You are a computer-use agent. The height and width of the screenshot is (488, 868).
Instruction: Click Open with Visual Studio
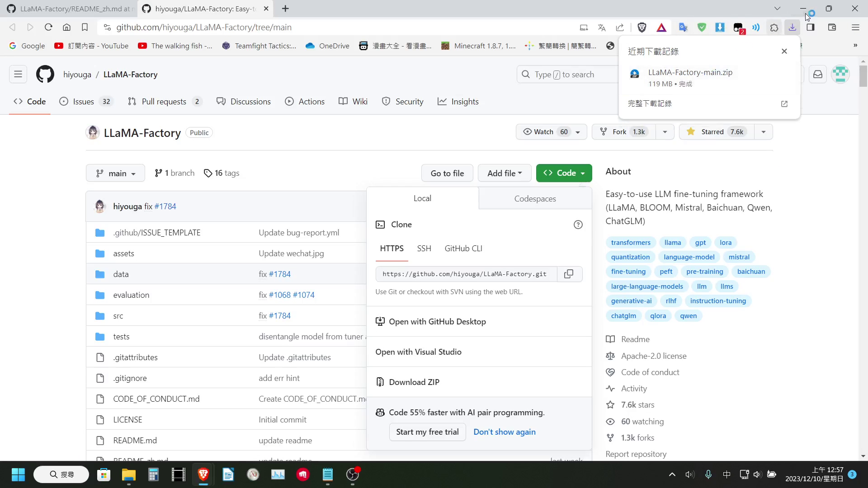coord(479,352)
